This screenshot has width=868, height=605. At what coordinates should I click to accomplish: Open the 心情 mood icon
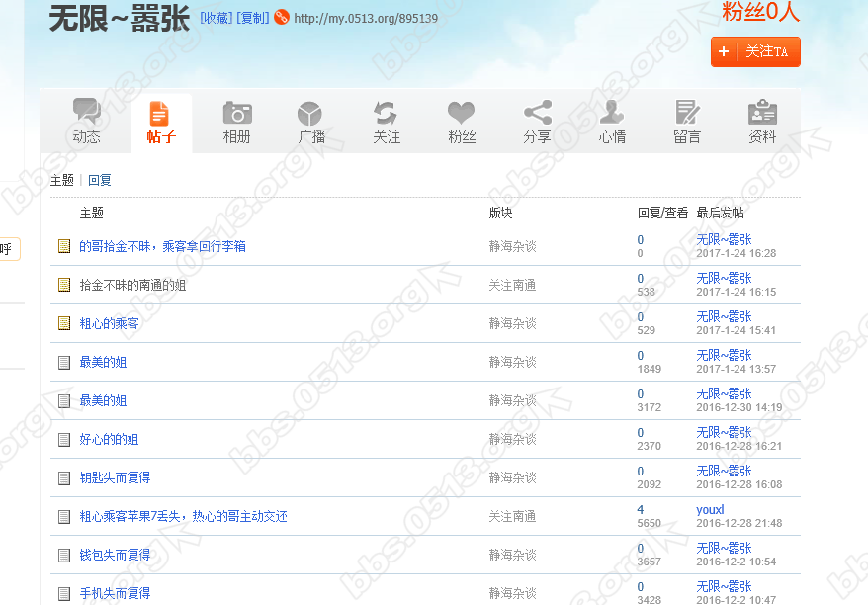612,113
